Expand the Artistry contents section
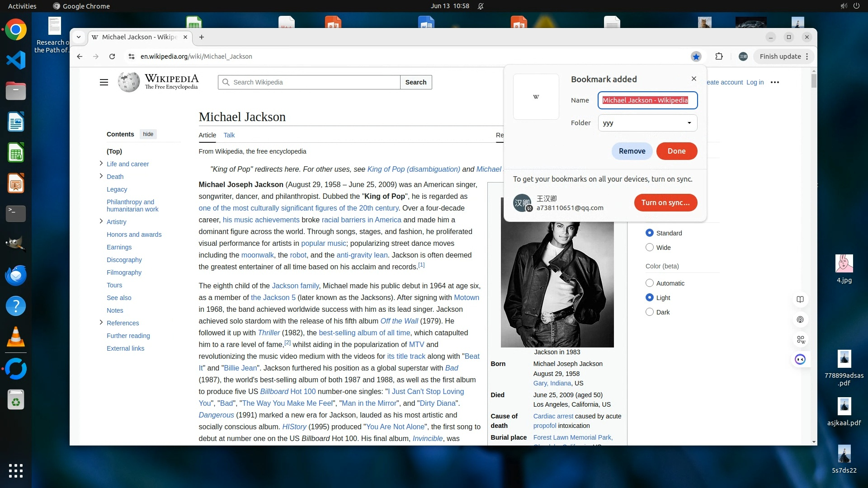 coord(101,221)
